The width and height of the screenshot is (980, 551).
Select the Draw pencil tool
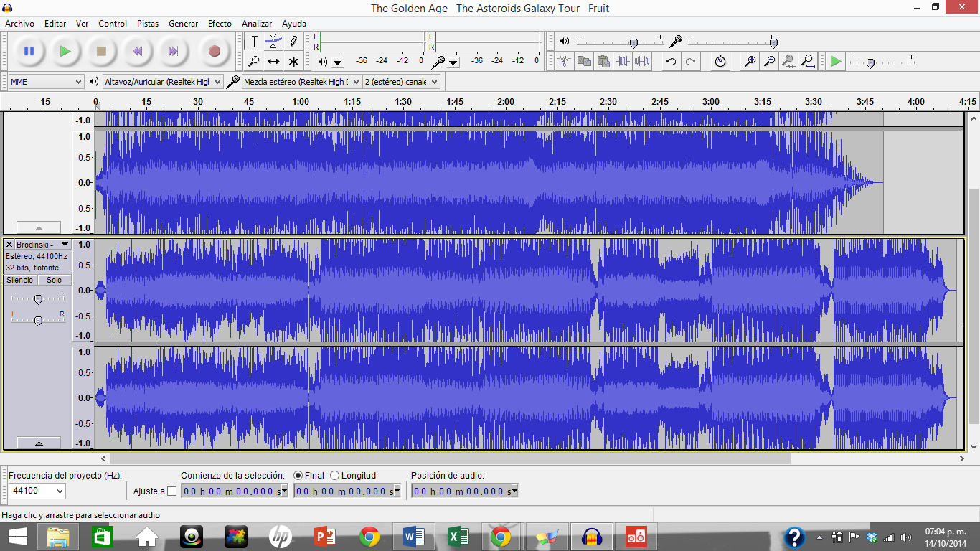[293, 42]
